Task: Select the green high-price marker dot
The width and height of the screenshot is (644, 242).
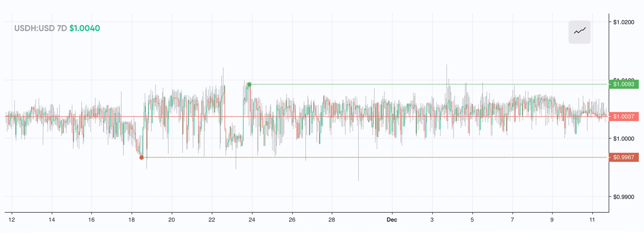Action: 249,84
